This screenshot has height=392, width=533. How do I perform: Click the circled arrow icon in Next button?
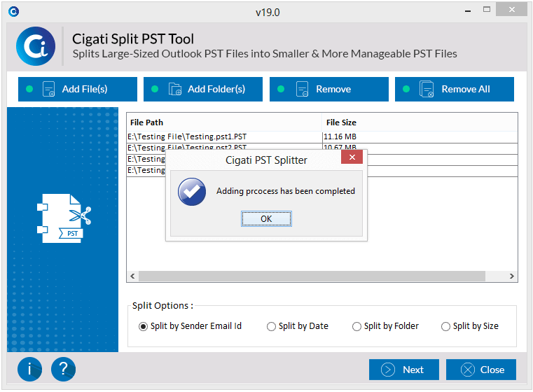pyautogui.click(x=388, y=370)
